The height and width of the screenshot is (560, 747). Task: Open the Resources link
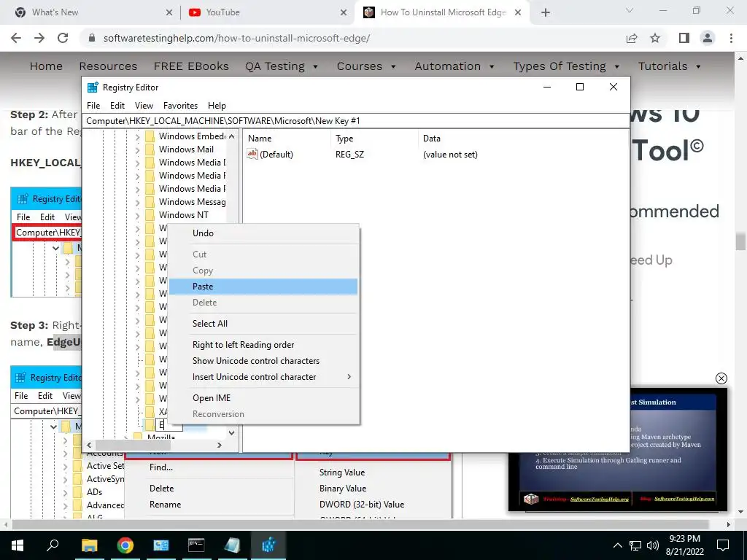108,66
